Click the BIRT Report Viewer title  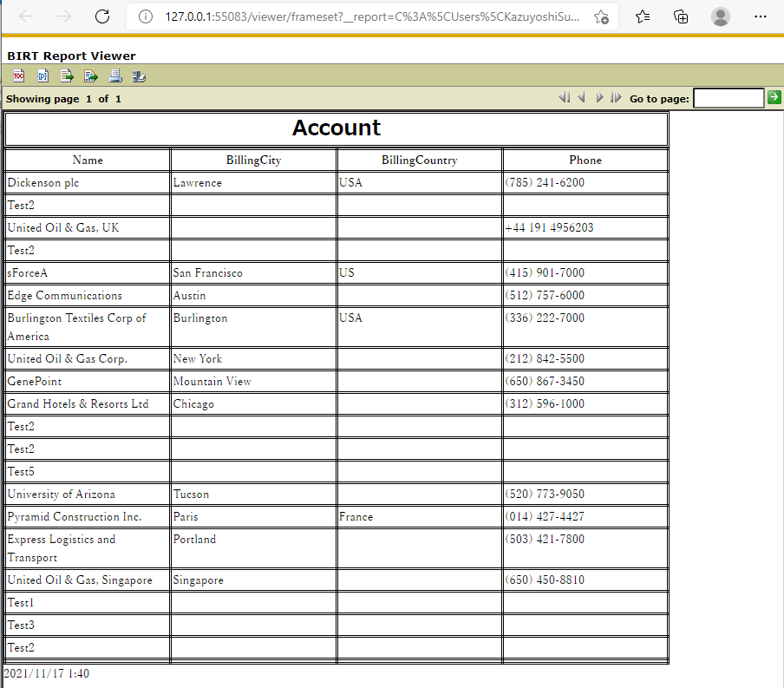pyautogui.click(x=71, y=56)
